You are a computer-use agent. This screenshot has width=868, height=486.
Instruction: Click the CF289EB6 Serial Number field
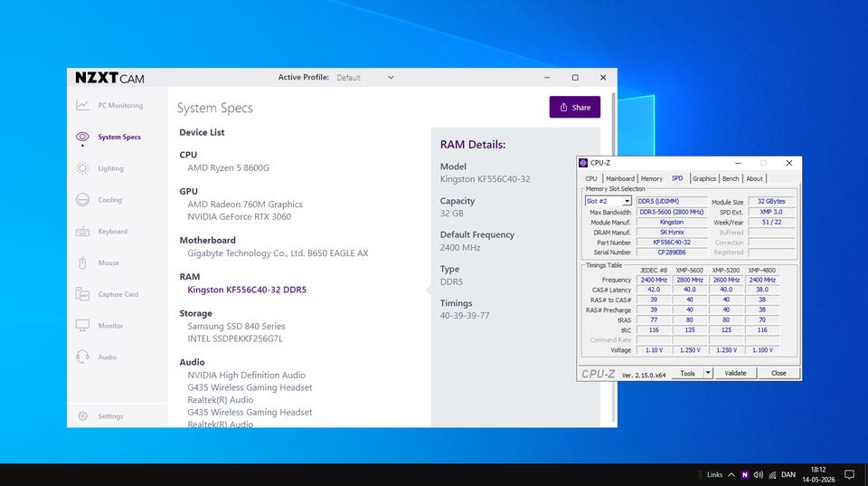tap(672, 253)
